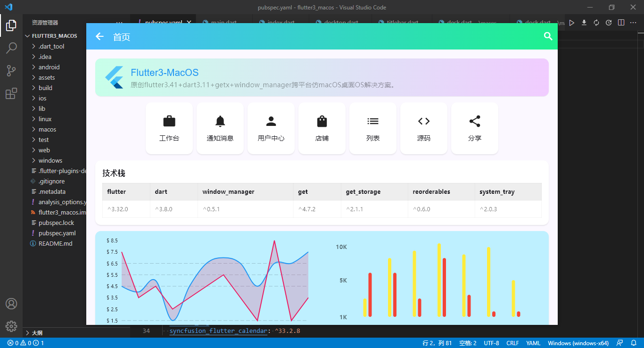Open the 列表 list tile
The height and width of the screenshot is (348, 644).
[373, 128]
